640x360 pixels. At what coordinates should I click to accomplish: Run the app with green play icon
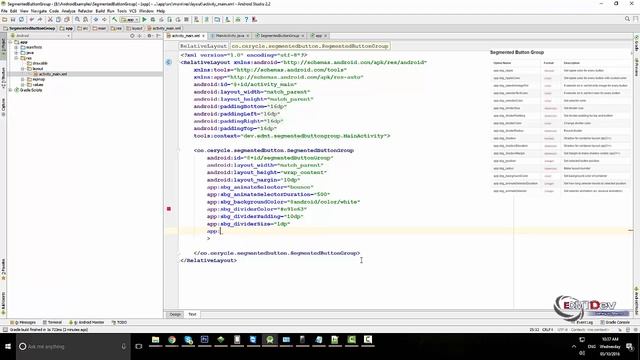[144, 20]
